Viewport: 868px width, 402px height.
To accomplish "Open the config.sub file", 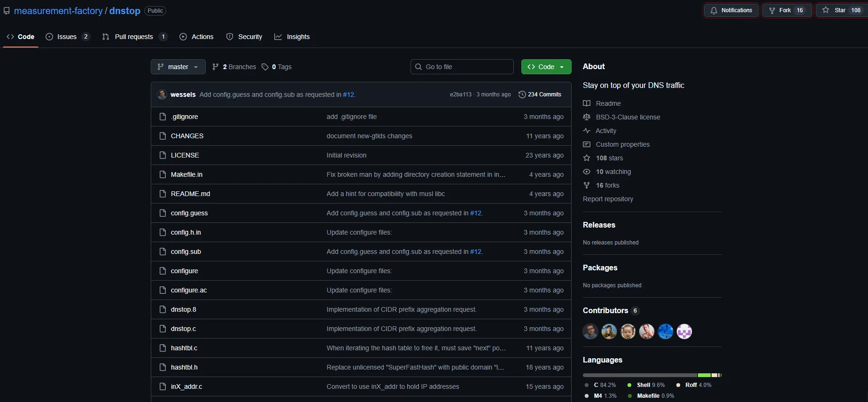I will (186, 252).
